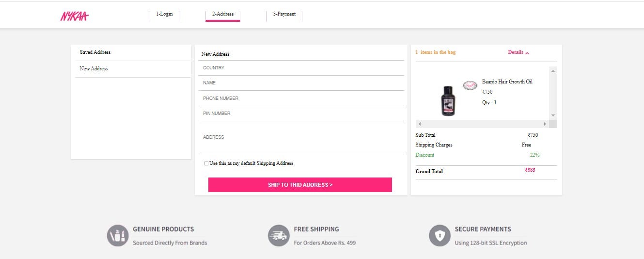Select the 2-Address step tab

click(x=223, y=14)
